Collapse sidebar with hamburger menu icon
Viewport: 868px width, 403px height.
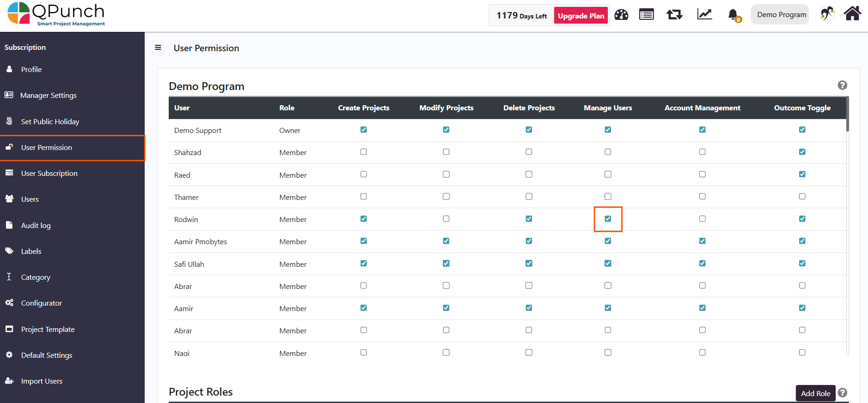pos(158,48)
